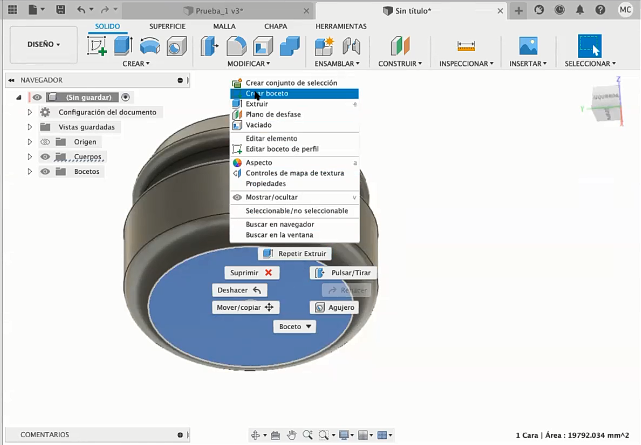Click the Joint tool icon

(x=351, y=46)
